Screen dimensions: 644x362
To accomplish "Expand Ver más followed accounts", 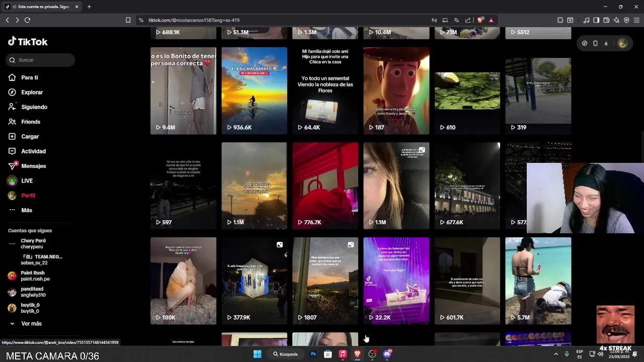I will pos(25,324).
